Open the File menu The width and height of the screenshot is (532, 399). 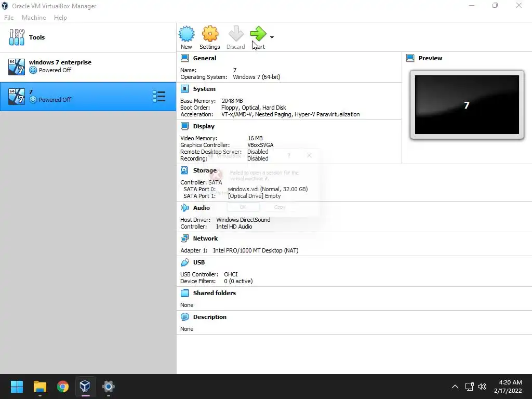(x=9, y=18)
